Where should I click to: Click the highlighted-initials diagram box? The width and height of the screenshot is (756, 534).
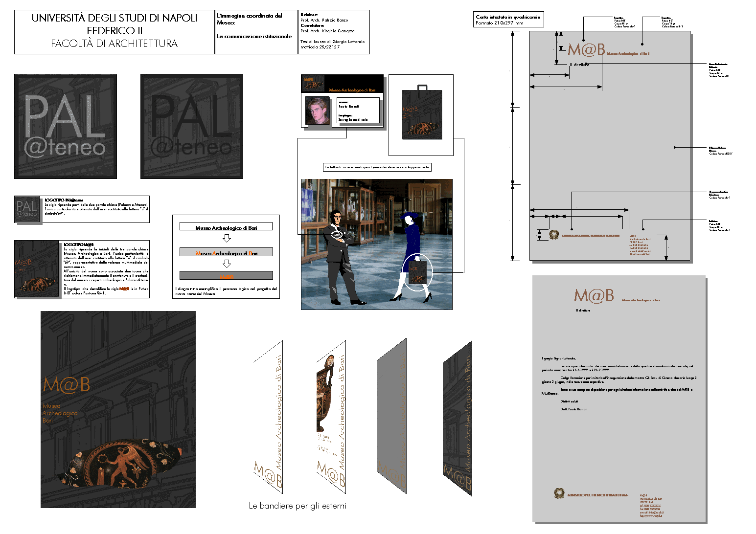(x=226, y=252)
